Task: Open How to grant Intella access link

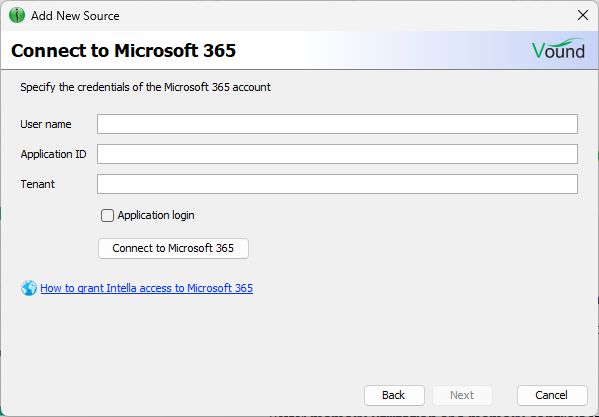Action: [x=146, y=288]
